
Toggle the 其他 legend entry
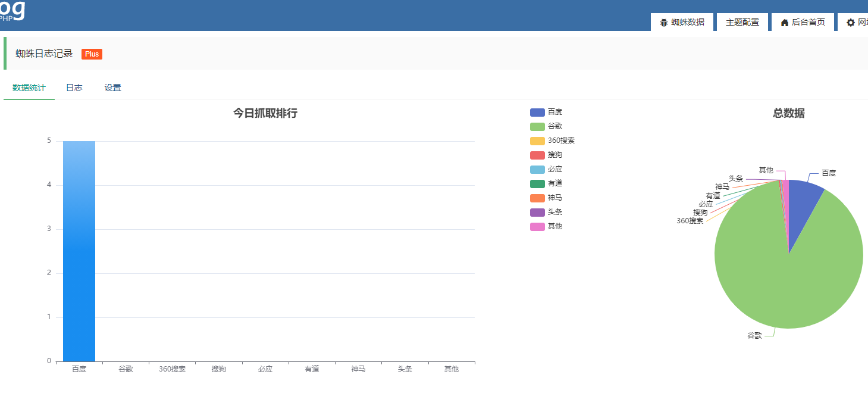(546, 226)
